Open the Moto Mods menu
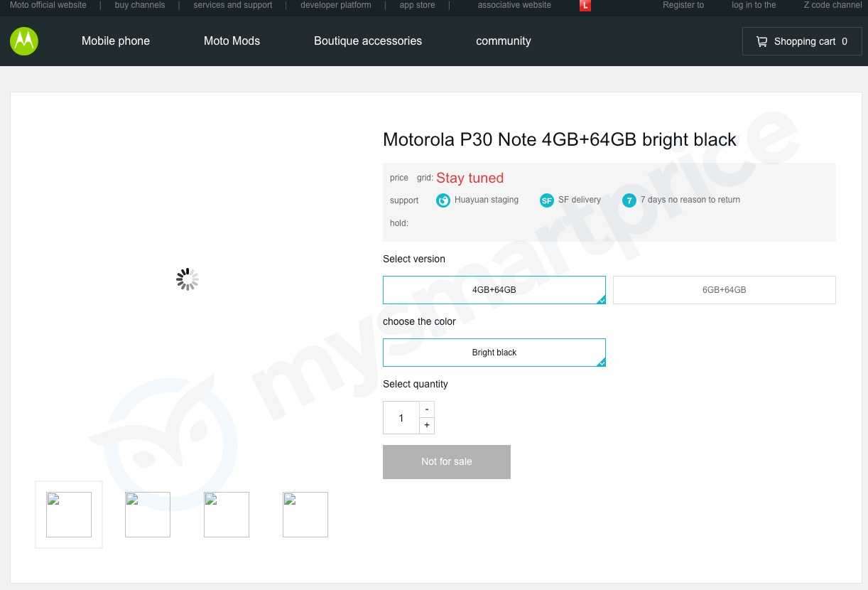This screenshot has width=868, height=590. click(x=232, y=41)
